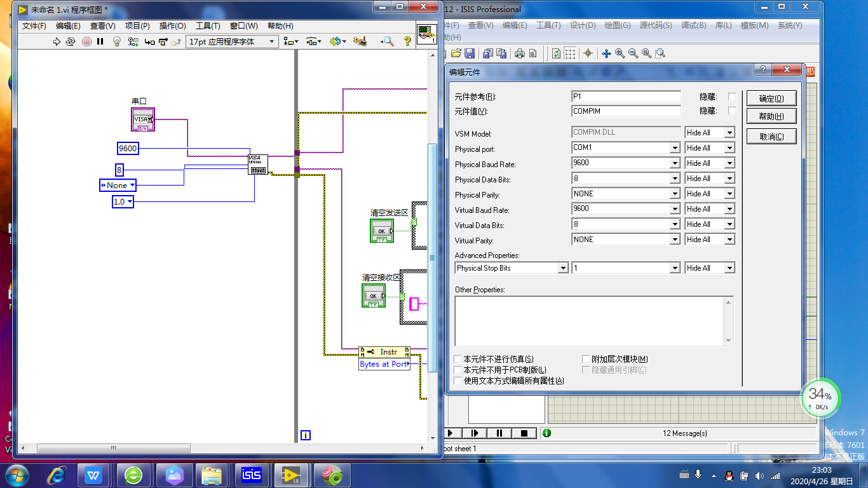Tick hidden checkbox for component reference

pos(731,97)
